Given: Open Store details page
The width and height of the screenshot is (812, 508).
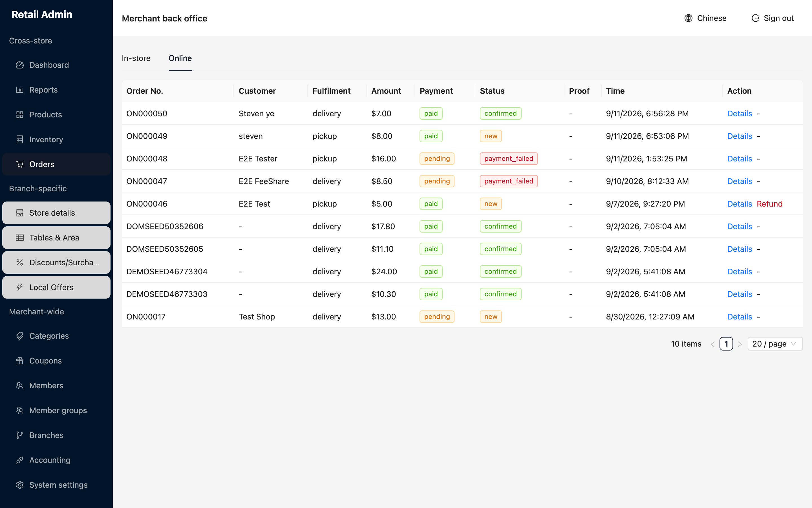Looking at the screenshot, I should click(x=56, y=213).
